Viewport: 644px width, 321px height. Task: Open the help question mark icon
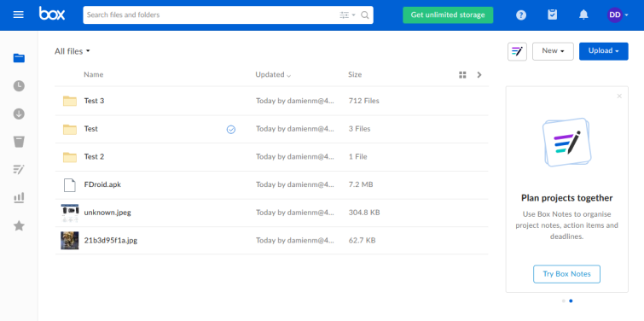tap(521, 15)
